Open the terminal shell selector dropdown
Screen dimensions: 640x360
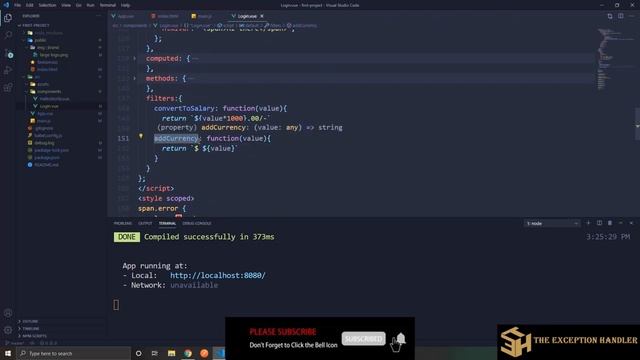click(x=552, y=223)
